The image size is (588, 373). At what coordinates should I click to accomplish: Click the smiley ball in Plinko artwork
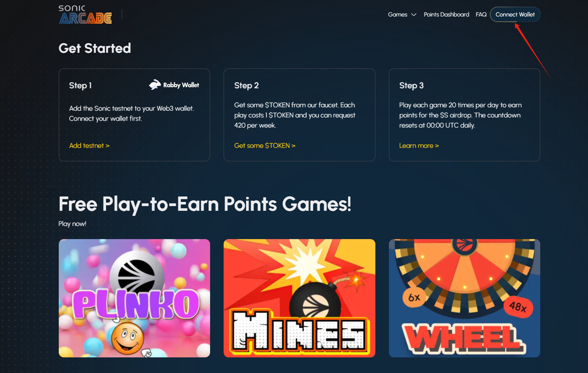tap(128, 338)
